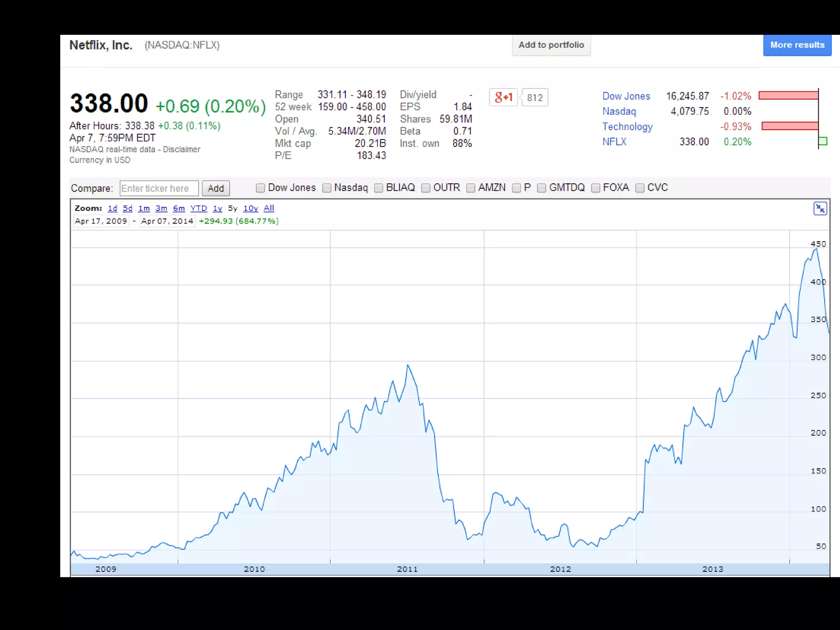Tick the AMZN compare checkbox
This screenshot has height=630, width=840.
tap(470, 188)
